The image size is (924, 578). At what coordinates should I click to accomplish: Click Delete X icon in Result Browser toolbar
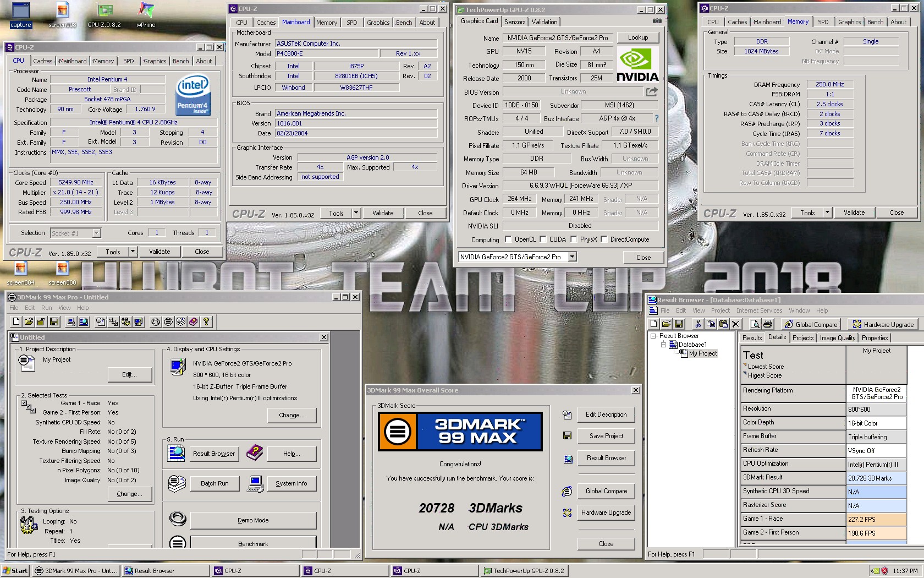coord(735,324)
